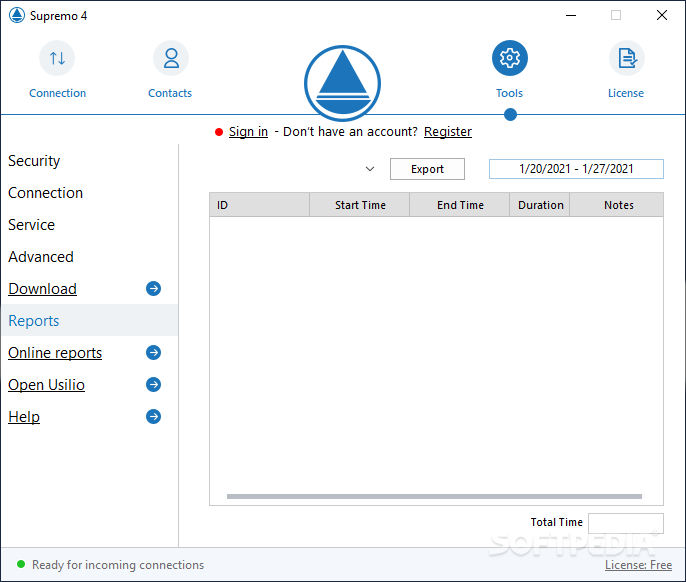Click the Export button
686x582 pixels.
tap(427, 169)
